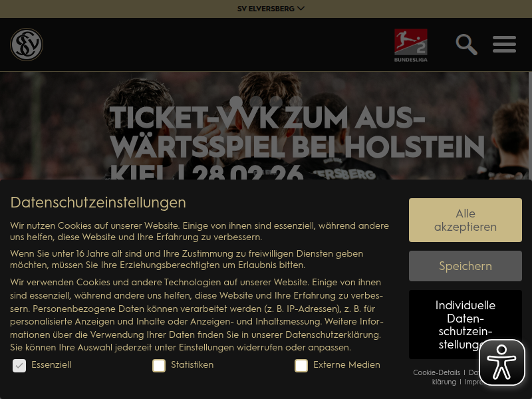
Task: Open the Cookie-Details link
Action: point(436,372)
